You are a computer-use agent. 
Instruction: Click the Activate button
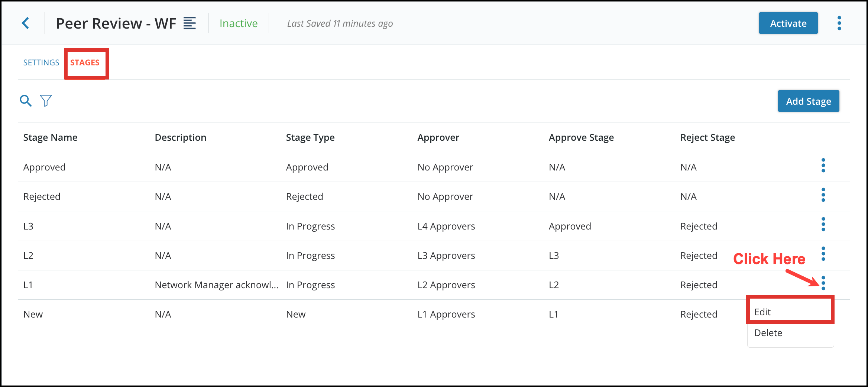[788, 23]
